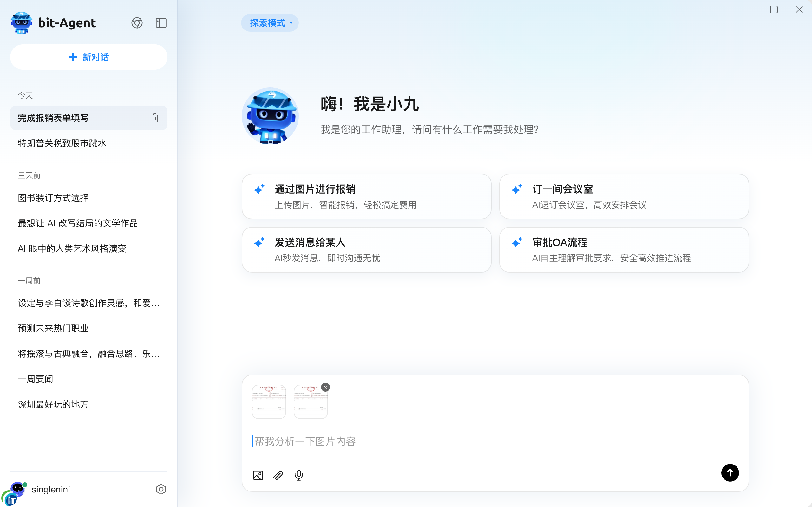Image resolution: width=812 pixels, height=507 pixels.
Task: Open the 特朗普关税致股市跳水 chat
Action: 62,144
